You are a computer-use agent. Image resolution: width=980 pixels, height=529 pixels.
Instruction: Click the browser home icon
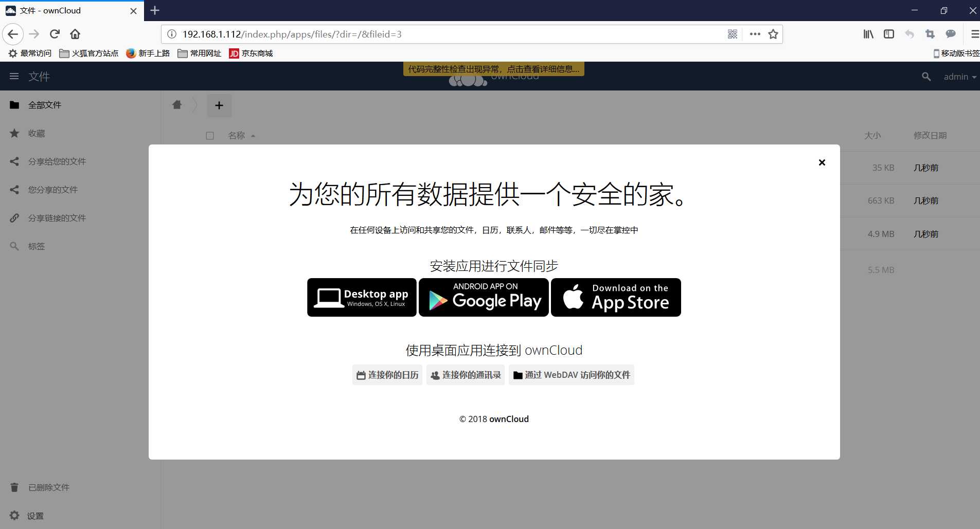click(x=75, y=34)
